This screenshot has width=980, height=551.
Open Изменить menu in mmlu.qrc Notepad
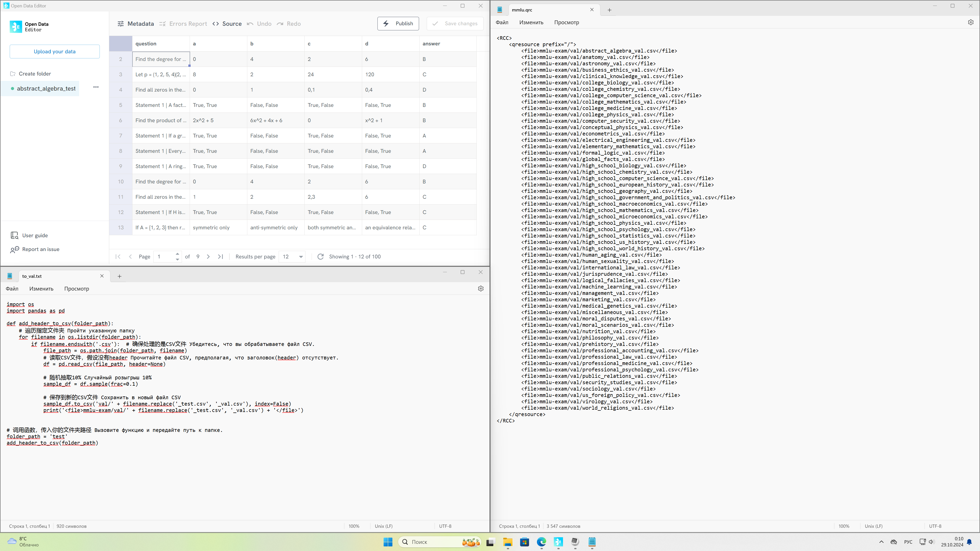pos(531,22)
